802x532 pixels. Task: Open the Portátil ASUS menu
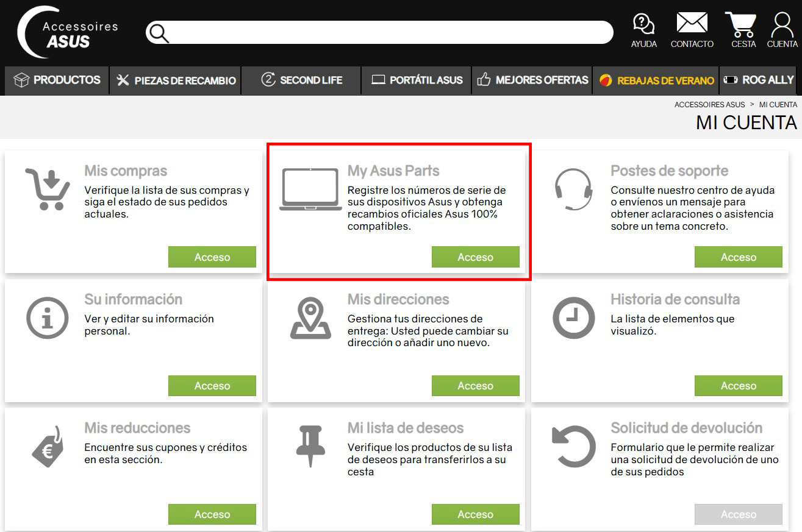(417, 80)
